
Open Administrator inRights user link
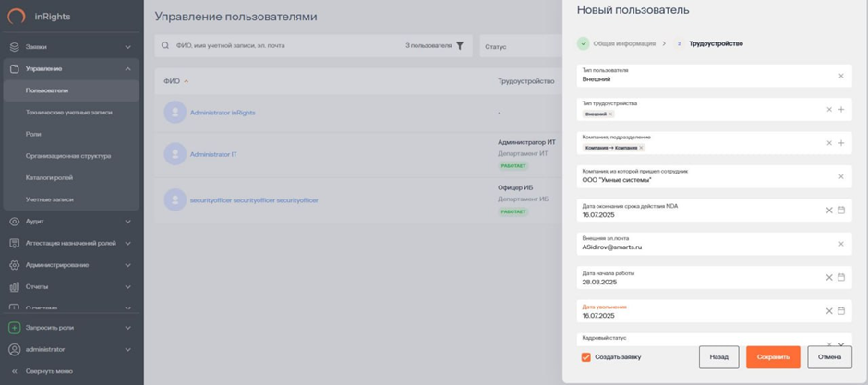click(223, 113)
